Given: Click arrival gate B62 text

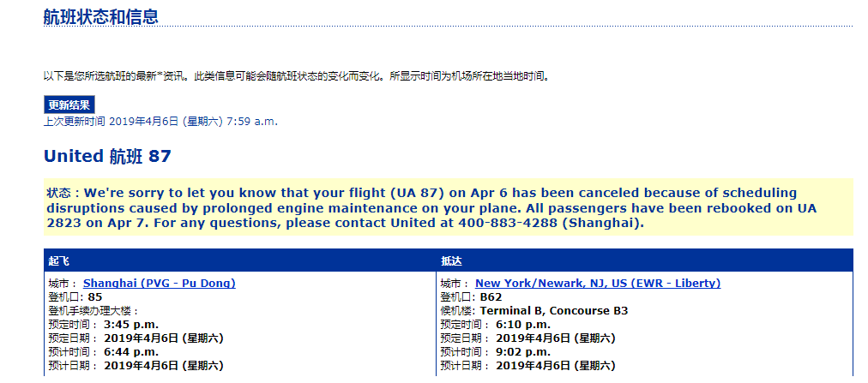Looking at the screenshot, I should coord(491,297).
